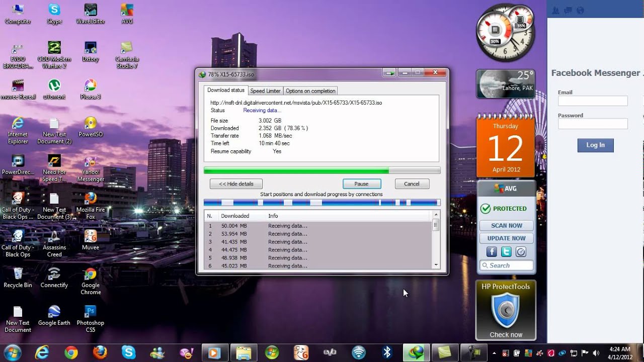
Task: Click the Downloaded column header
Action: click(235, 216)
